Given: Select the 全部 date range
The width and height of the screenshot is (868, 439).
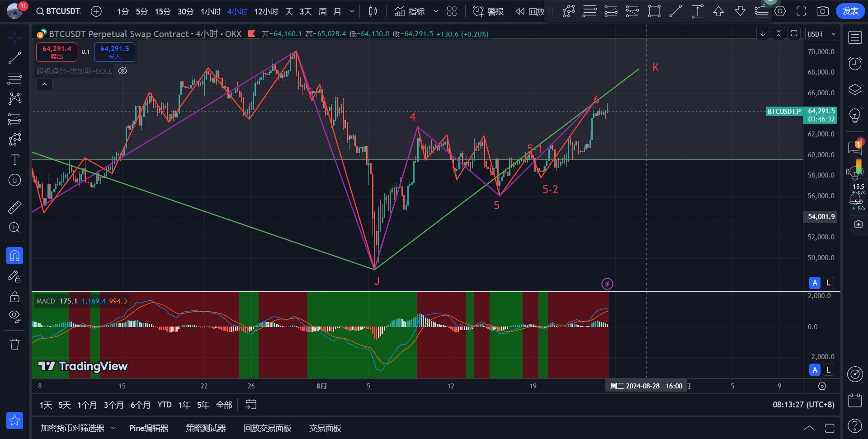Looking at the screenshot, I should click(224, 405).
